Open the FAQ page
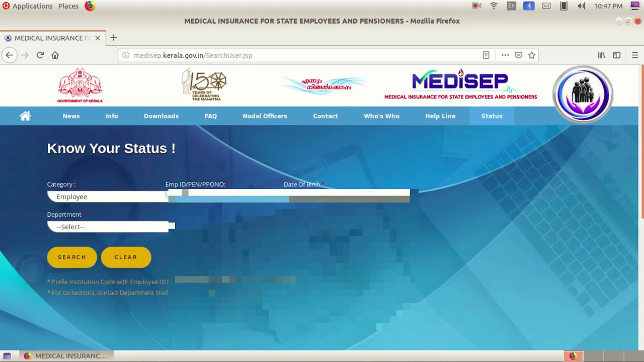 click(x=211, y=116)
